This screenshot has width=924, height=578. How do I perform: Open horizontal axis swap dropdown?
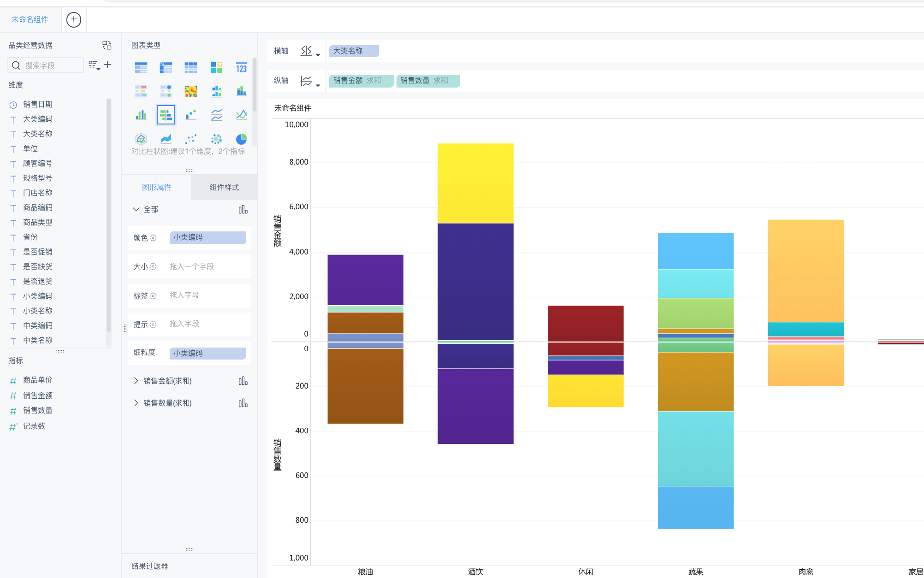click(x=310, y=51)
